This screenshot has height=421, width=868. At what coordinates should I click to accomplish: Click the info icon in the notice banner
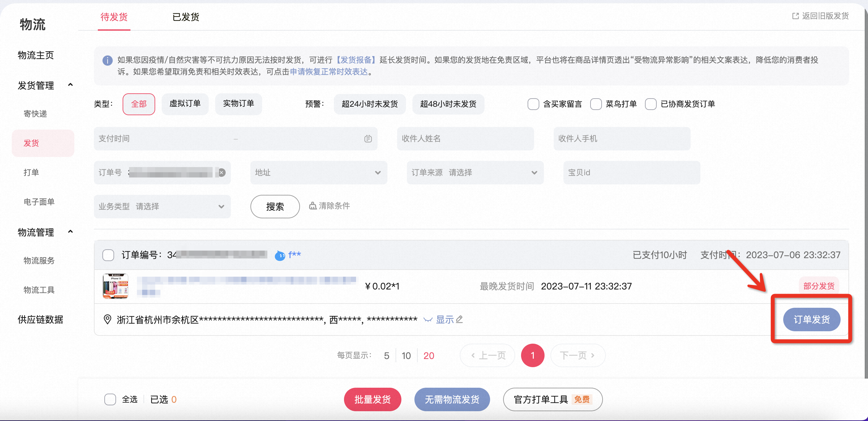108,61
